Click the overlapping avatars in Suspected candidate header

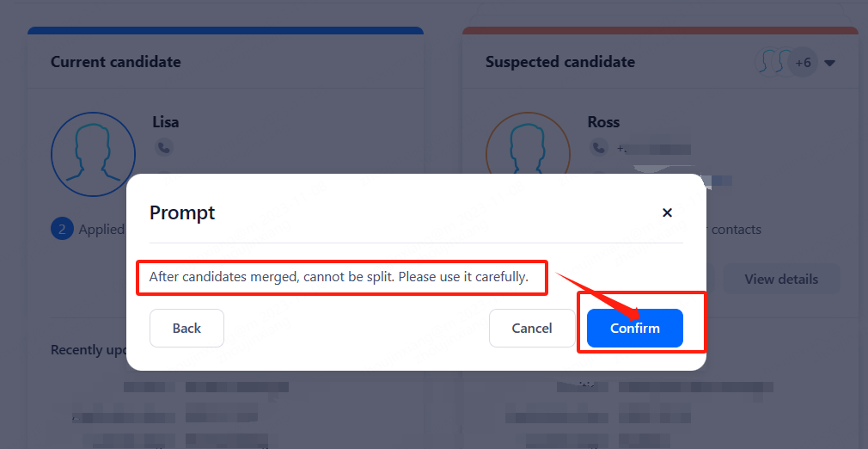[772, 62]
